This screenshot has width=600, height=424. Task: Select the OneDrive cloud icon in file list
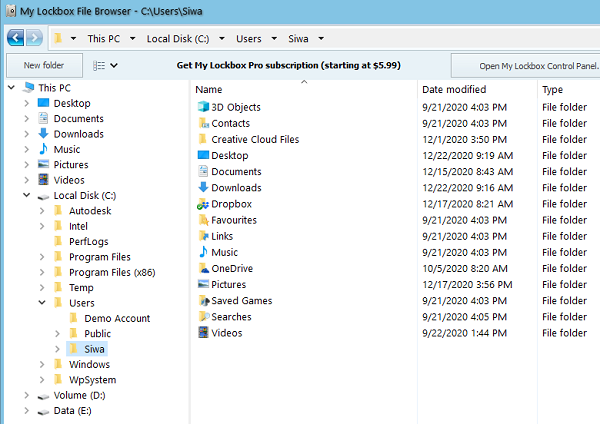tap(203, 268)
